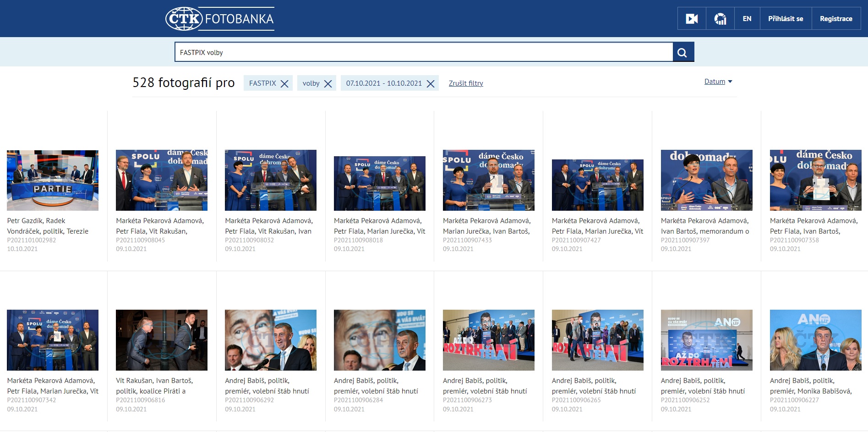The width and height of the screenshot is (868, 432).
Task: Open photo thumbnail P2021101002982 PARTIE studio
Action: [53, 180]
